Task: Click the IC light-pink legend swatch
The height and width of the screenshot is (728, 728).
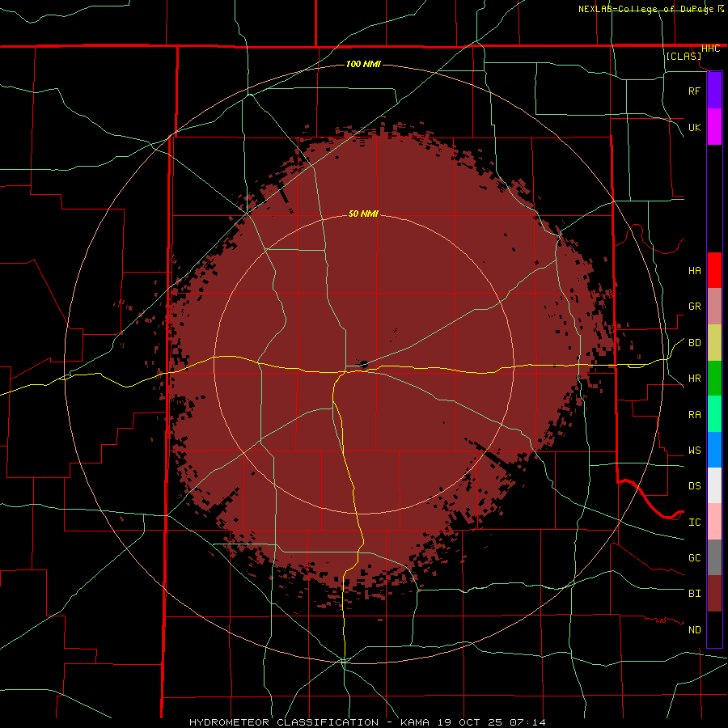Action: pos(714,522)
